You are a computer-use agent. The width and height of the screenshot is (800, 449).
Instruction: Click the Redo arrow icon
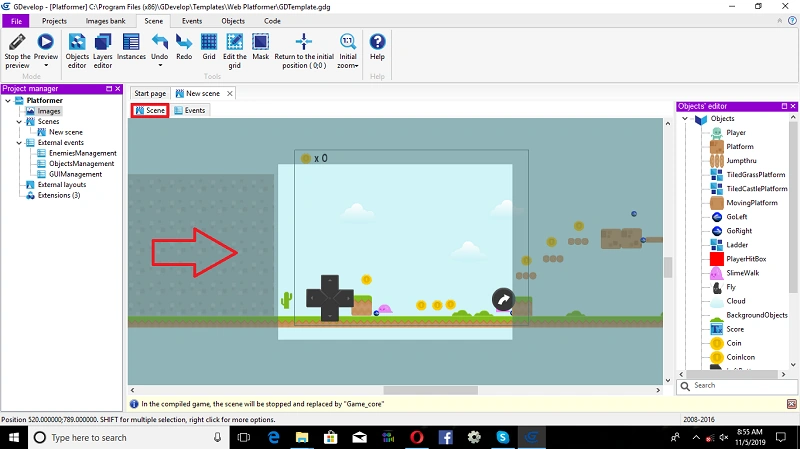coord(184,42)
